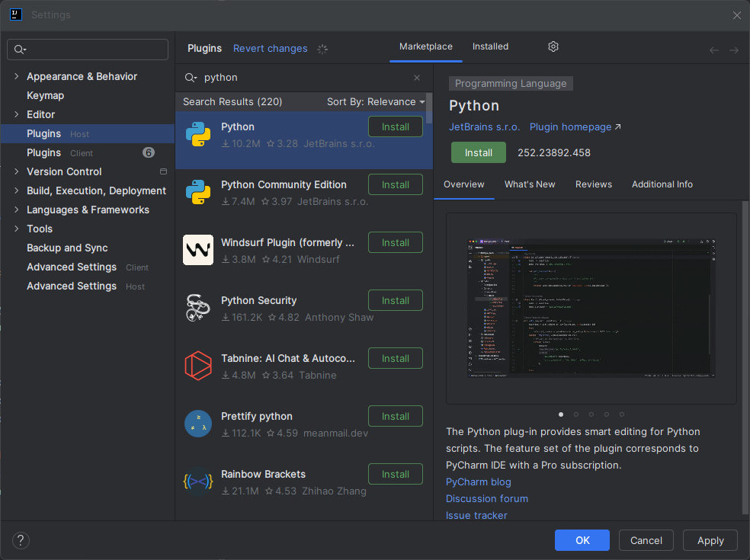The height and width of the screenshot is (560, 750).
Task: Click the Windsurf plugin logo icon
Action: tap(198, 250)
